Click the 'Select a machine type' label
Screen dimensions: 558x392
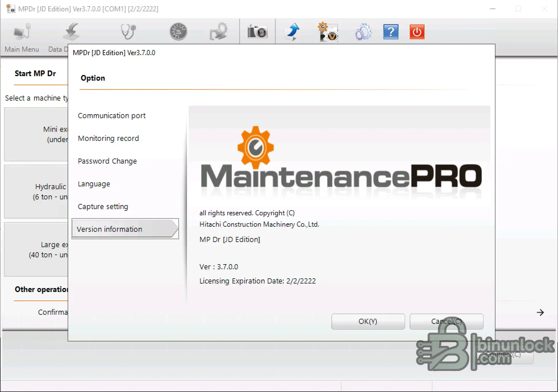point(36,98)
